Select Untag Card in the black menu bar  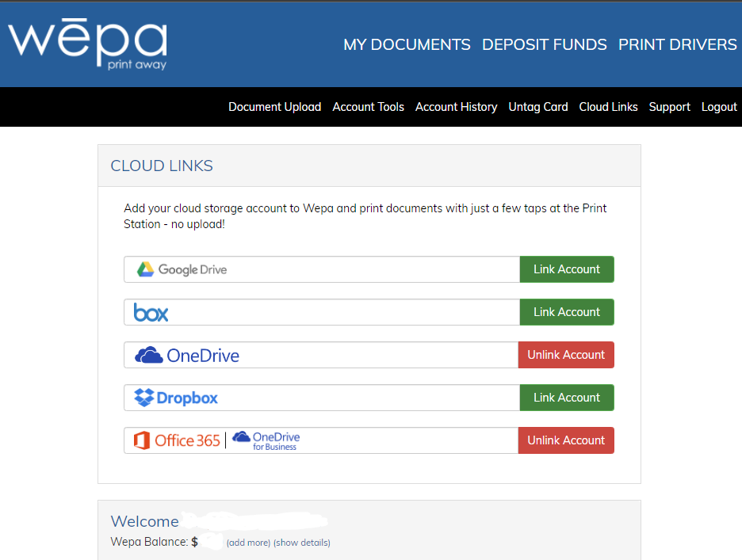tap(538, 107)
